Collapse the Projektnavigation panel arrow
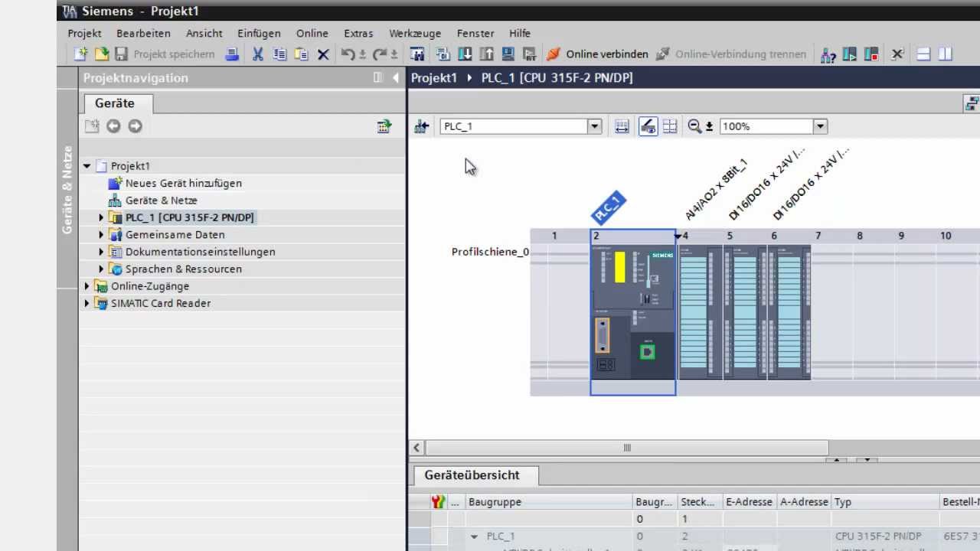This screenshot has height=551, width=980. click(x=395, y=77)
